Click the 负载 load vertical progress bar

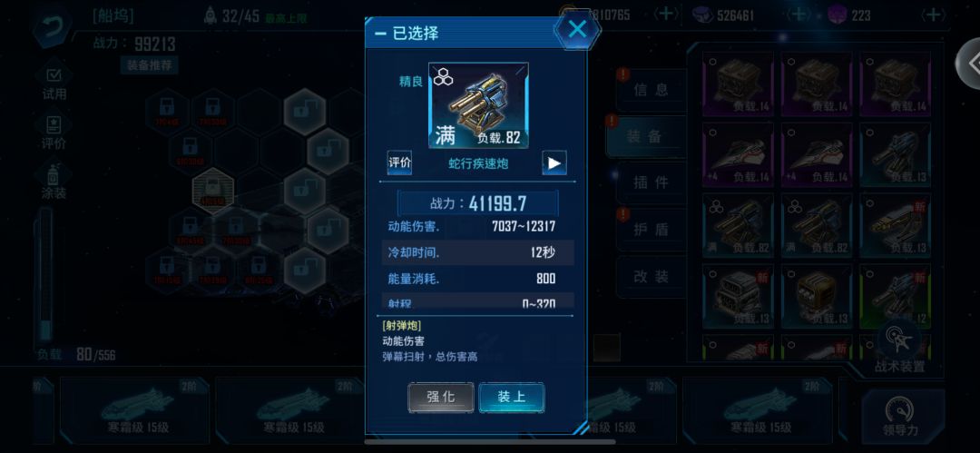point(45,275)
